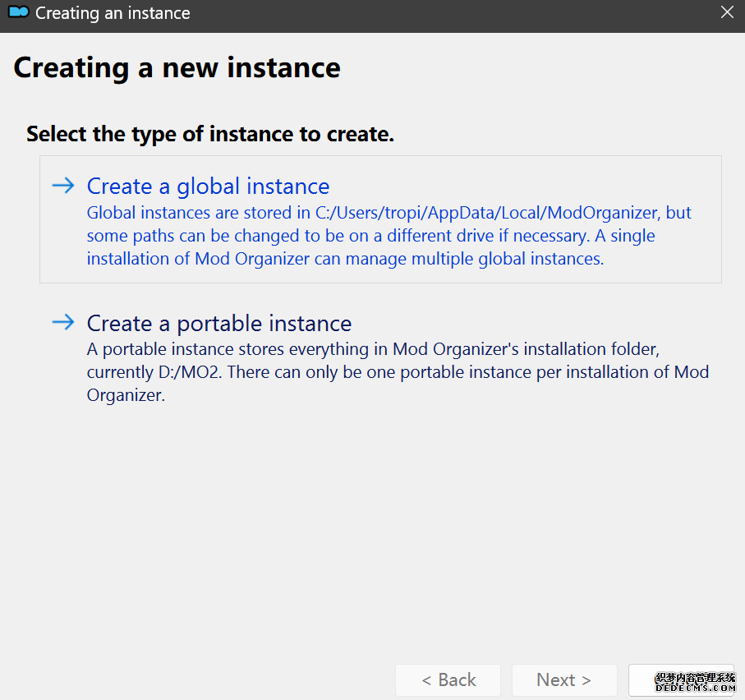
Task: Click the C:/Users/tropi/AppData/Local/ModOrganizer path text
Action: (488, 213)
